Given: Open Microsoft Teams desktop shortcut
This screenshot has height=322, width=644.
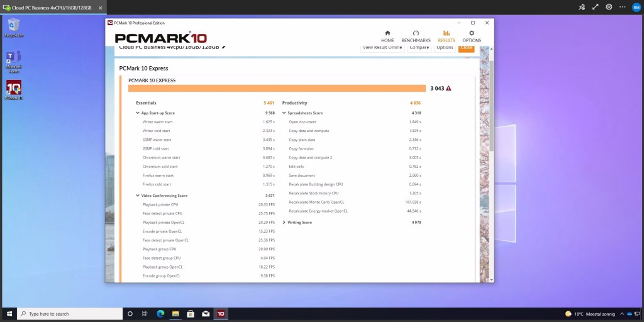Looking at the screenshot, I should pos(14,62).
